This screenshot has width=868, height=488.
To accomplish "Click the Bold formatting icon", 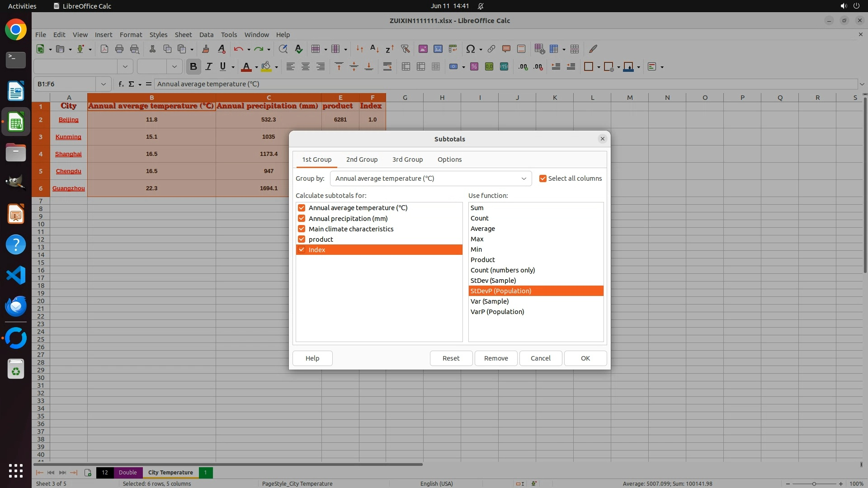I will 193,67.
